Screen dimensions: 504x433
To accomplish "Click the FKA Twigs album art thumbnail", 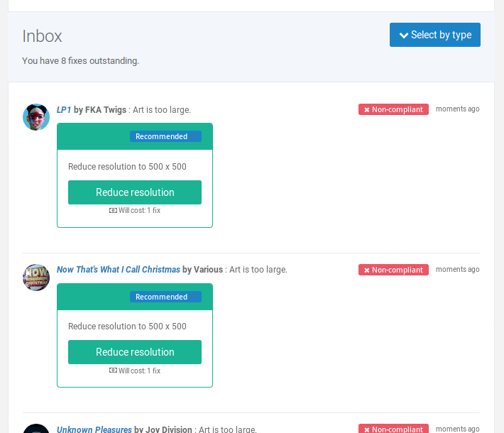I will point(36,117).
